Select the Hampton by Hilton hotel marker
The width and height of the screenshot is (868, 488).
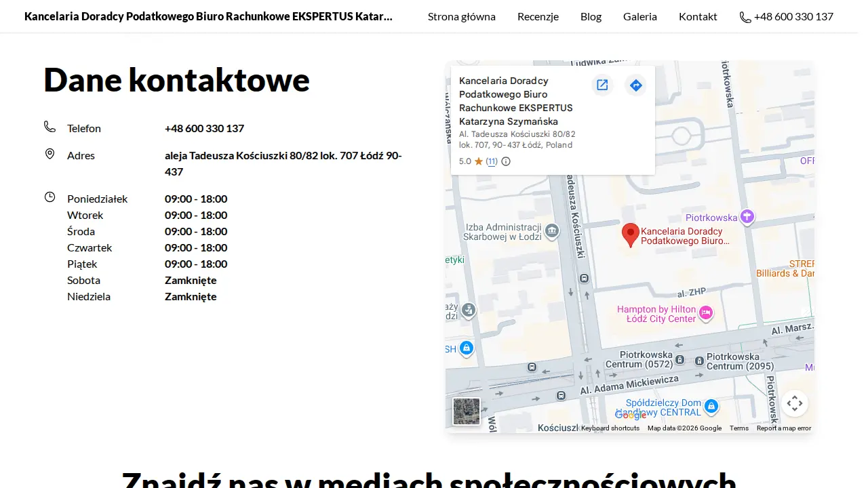point(706,312)
